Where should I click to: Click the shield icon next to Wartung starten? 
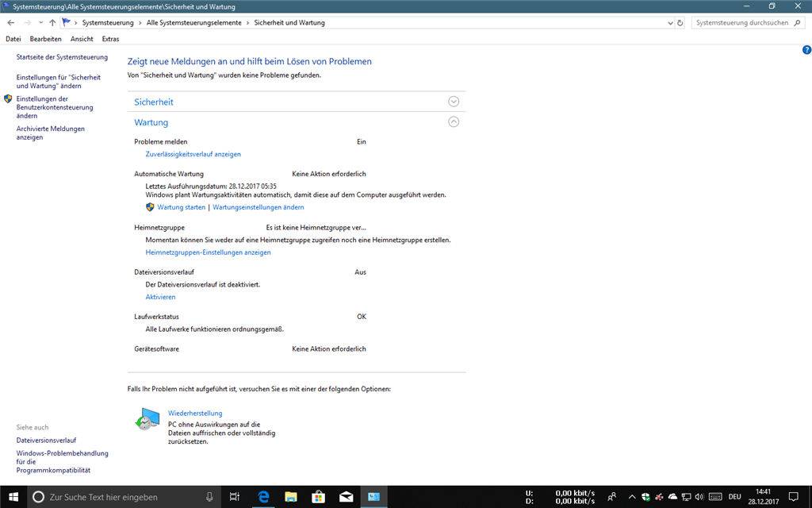150,207
